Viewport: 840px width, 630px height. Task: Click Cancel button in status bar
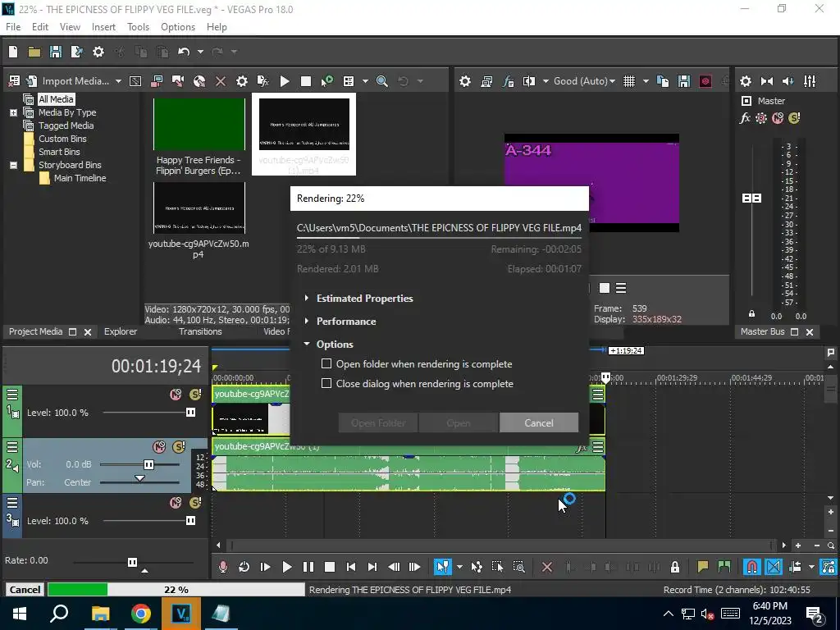pos(25,590)
